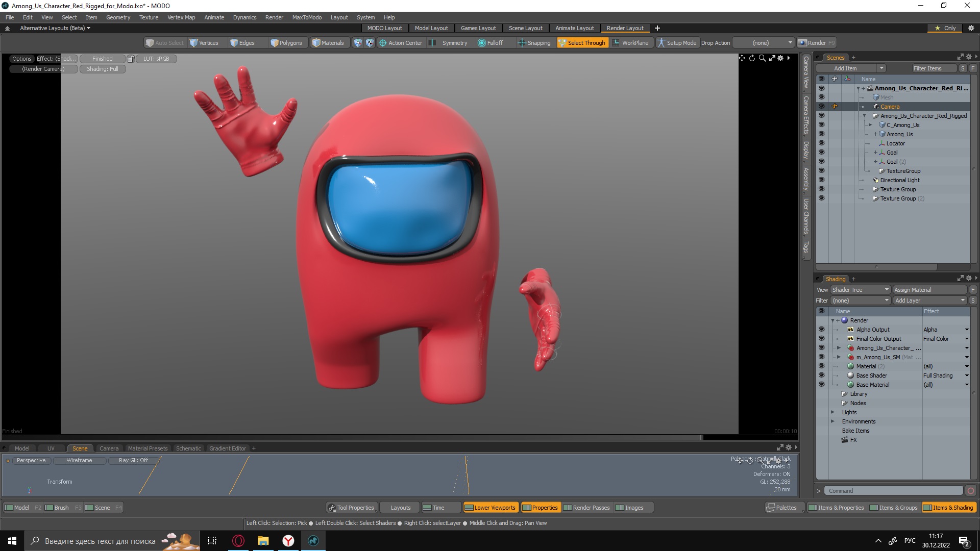980x551 pixels.
Task: Expand the Lights entry in Shader Tree
Action: (x=832, y=412)
